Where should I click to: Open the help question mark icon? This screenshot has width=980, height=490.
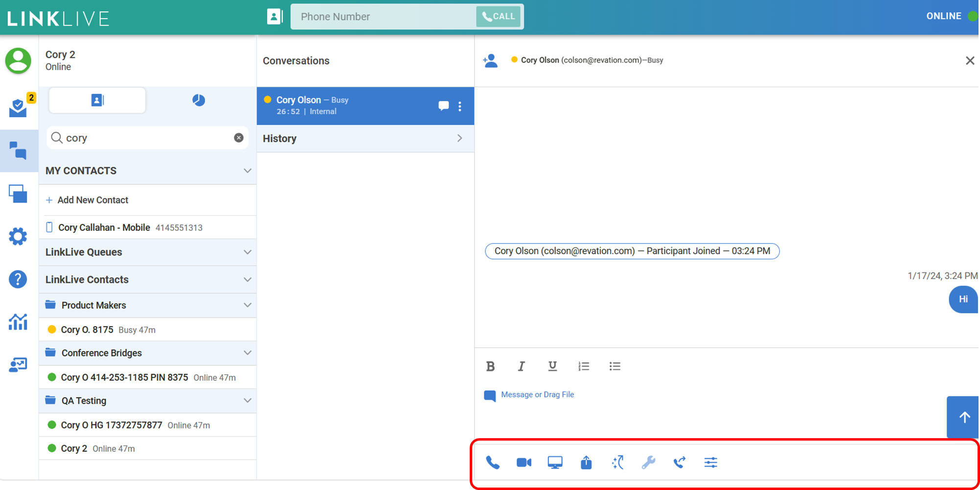pyautogui.click(x=18, y=279)
